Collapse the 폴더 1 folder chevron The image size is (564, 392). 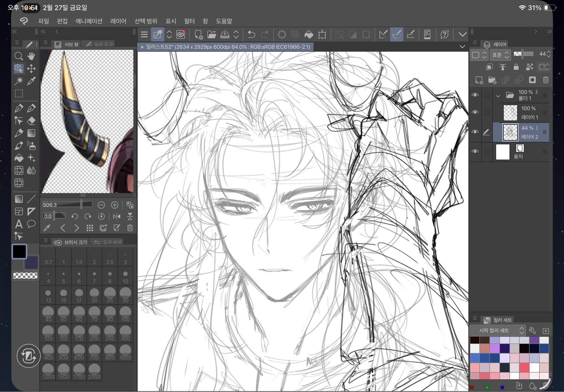[x=498, y=96]
